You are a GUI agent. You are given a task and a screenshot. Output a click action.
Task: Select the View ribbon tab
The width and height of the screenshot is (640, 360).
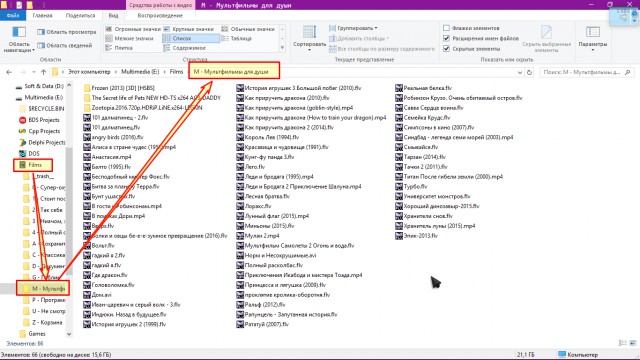113,16
